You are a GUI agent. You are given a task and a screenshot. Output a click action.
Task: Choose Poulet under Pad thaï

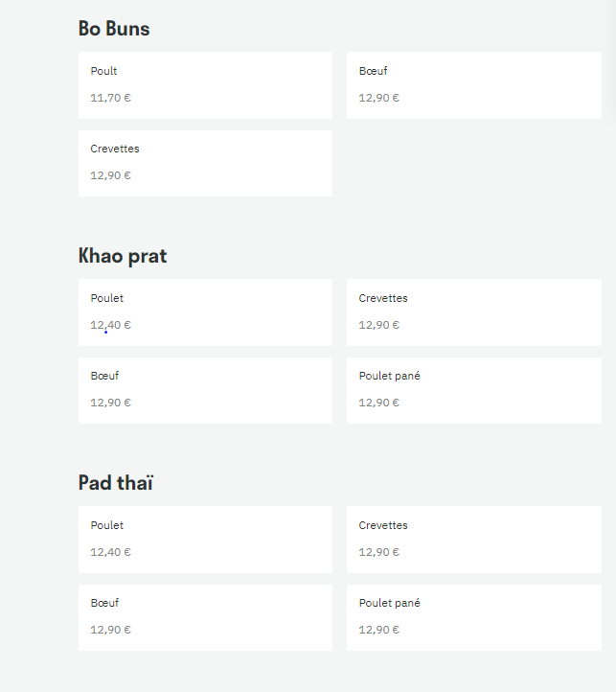pos(205,540)
